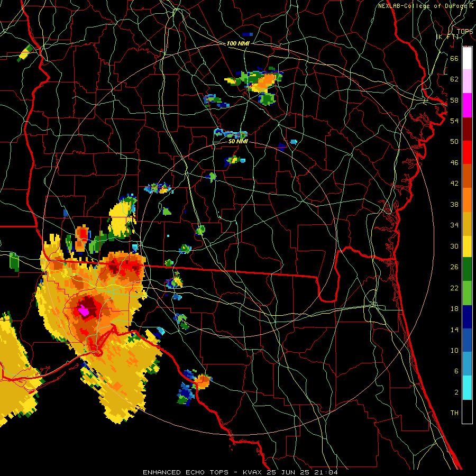Click the legend value "54"
The height and width of the screenshot is (476, 476).
[454, 121]
